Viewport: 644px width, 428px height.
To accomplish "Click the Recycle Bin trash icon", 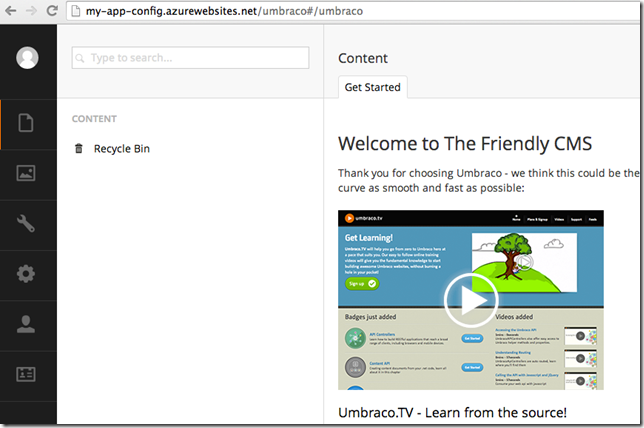I will [79, 148].
